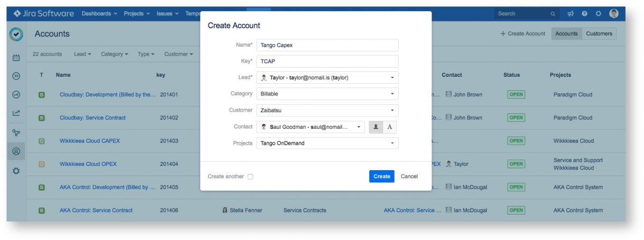Open the help question mark icon
The image size is (644, 240).
pos(584,14)
